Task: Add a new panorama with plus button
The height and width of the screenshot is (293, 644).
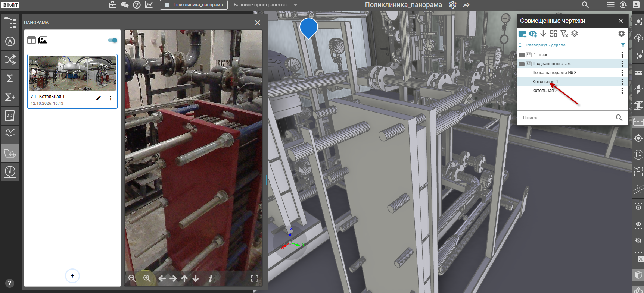Action: (x=72, y=276)
